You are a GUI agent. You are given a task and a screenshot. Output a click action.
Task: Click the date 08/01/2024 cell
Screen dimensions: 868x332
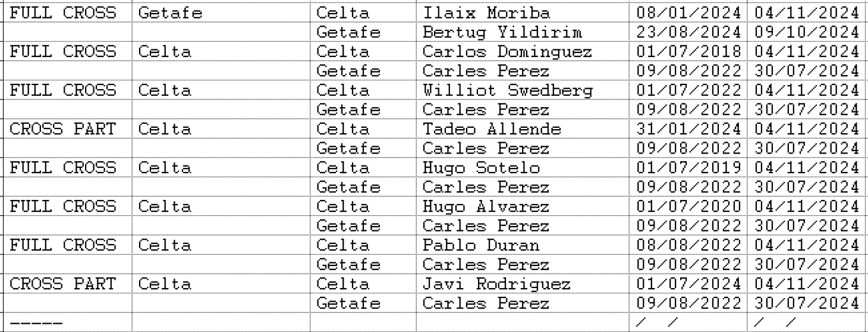point(688,12)
